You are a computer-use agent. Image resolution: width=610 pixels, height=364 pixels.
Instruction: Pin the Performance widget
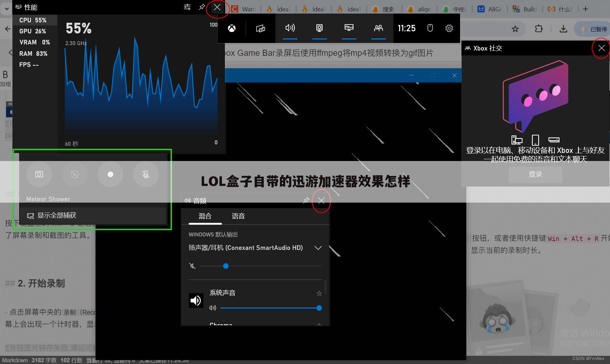click(x=202, y=7)
